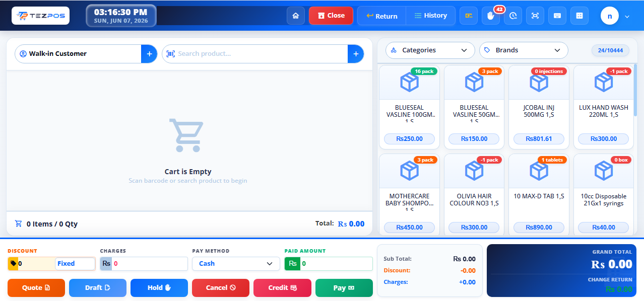Image resolution: width=644 pixels, height=301 pixels.
Task: Click the cart Total Rs 0.00 value
Action: (x=351, y=224)
